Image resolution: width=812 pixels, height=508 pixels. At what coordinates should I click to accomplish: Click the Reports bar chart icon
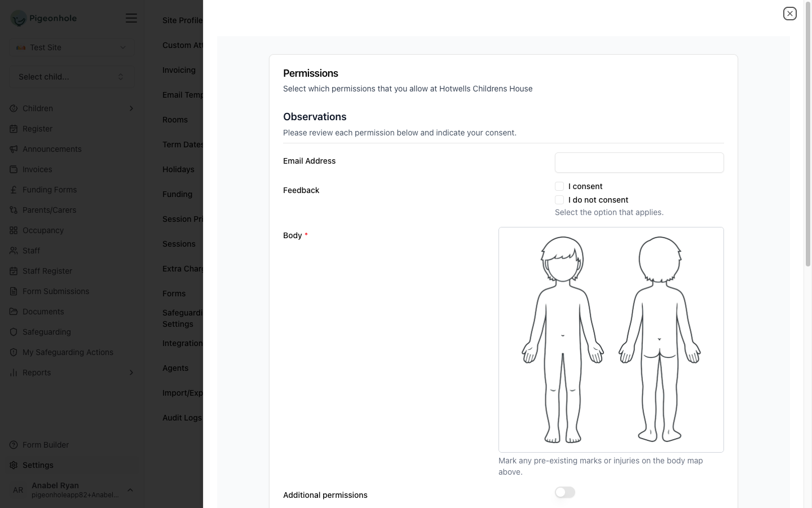[x=14, y=373]
